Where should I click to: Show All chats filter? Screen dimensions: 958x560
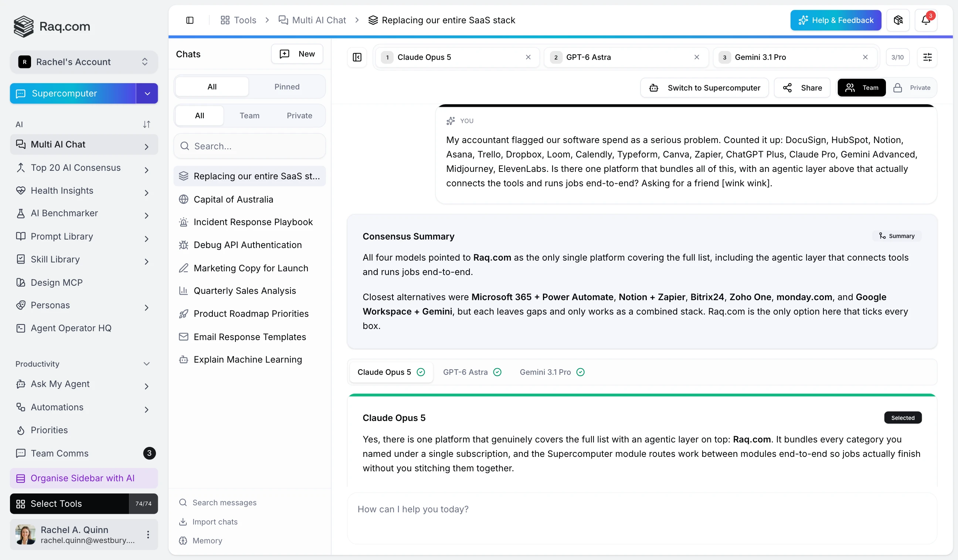coord(212,87)
